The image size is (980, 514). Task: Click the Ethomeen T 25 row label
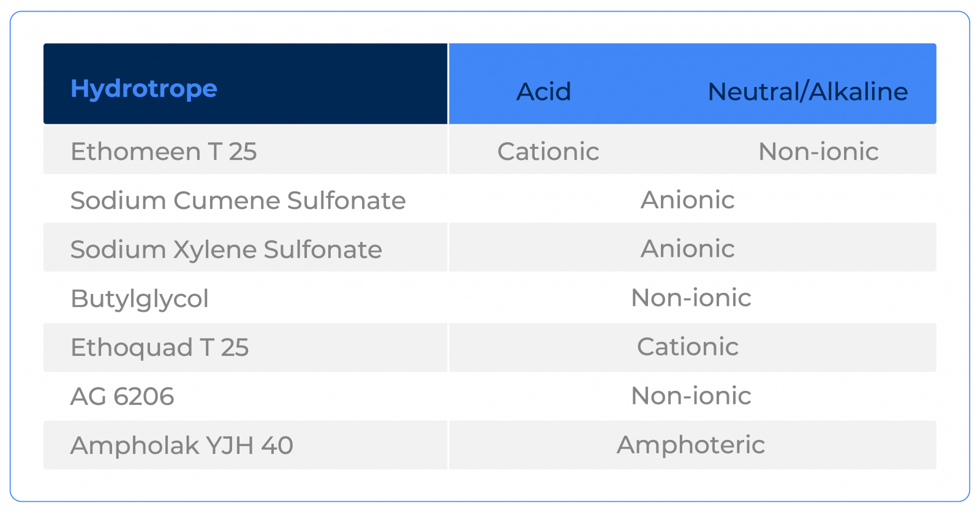pos(164,151)
